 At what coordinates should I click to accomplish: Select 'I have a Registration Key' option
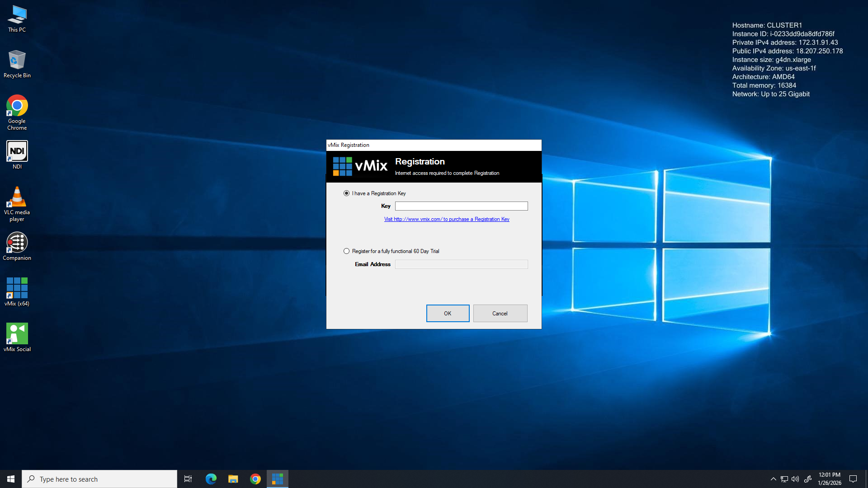[x=374, y=193]
